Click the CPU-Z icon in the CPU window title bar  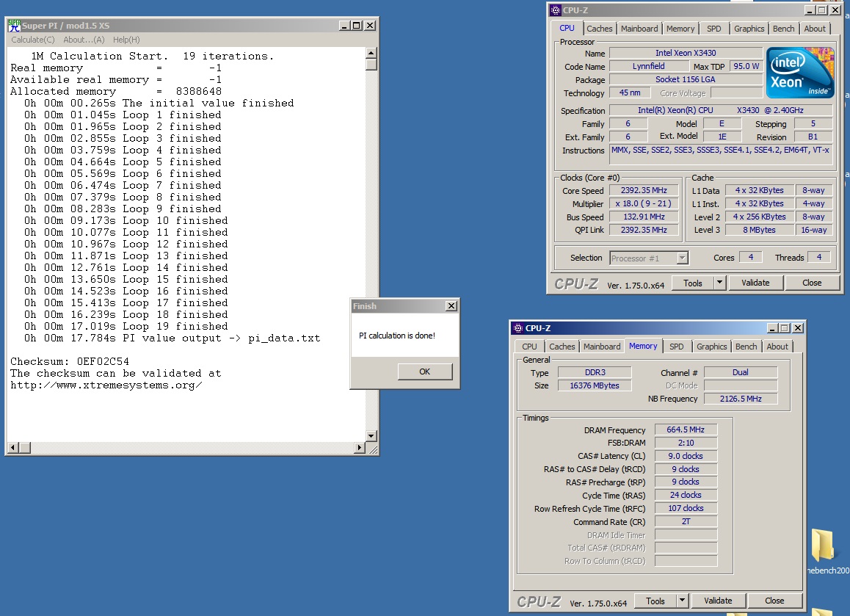[x=556, y=10]
